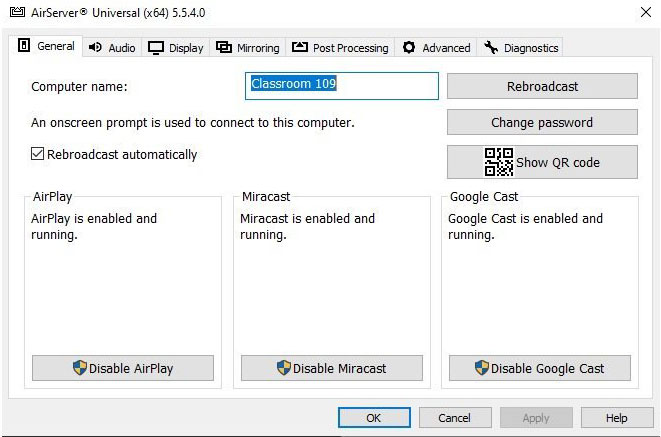Screen dimensions: 661x437
Task: Switch to the Audio tab
Action: coord(112,48)
